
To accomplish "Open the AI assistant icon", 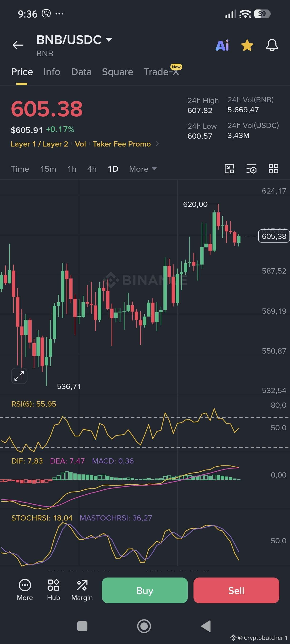I will coord(222,45).
